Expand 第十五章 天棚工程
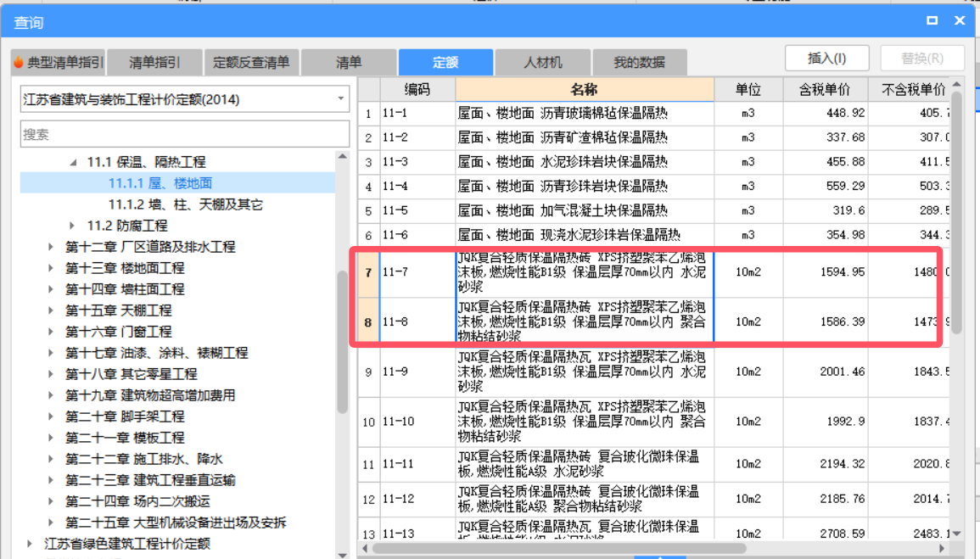The width and height of the screenshot is (980, 559). [x=51, y=310]
